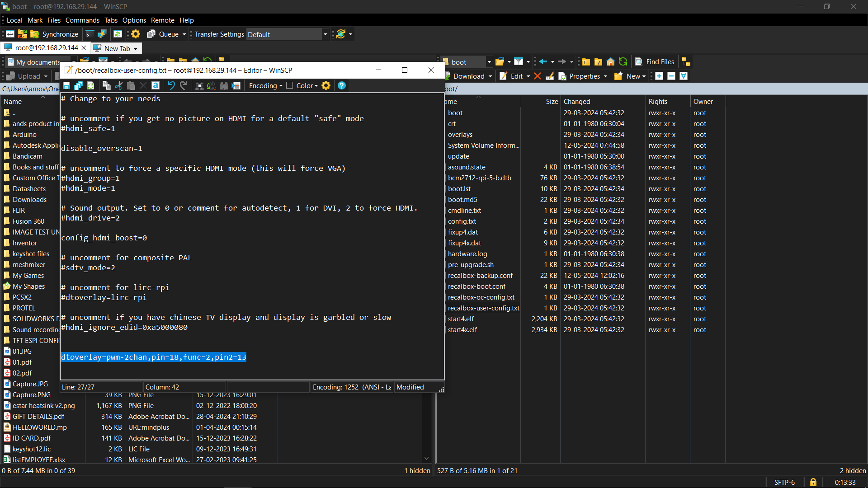This screenshot has height=488, width=868.
Task: Reload the file in the editor
Action: [x=90, y=86]
